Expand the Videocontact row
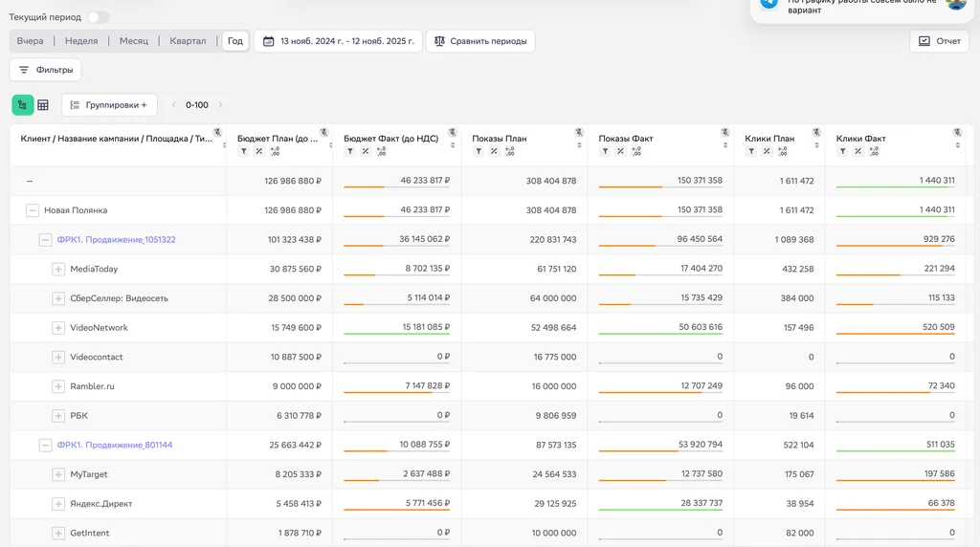980x547 pixels. [x=58, y=357]
